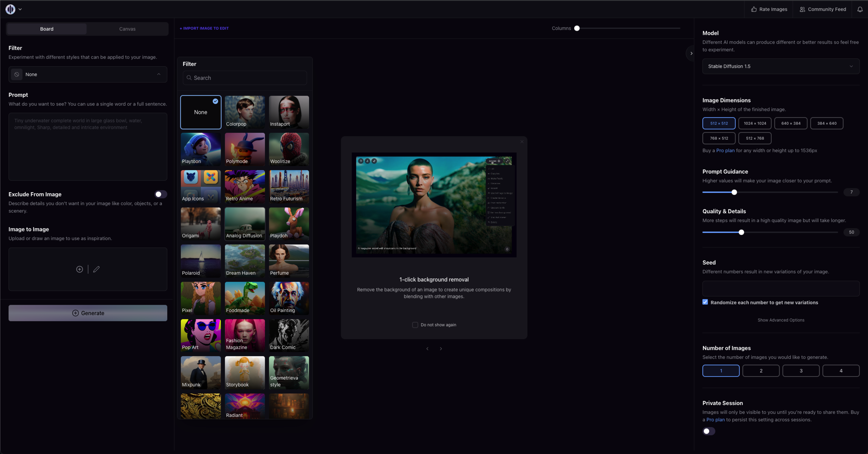Image resolution: width=868 pixels, height=454 pixels.
Task: Open the Stable Diffusion 1.5 model dropdown
Action: (780, 66)
